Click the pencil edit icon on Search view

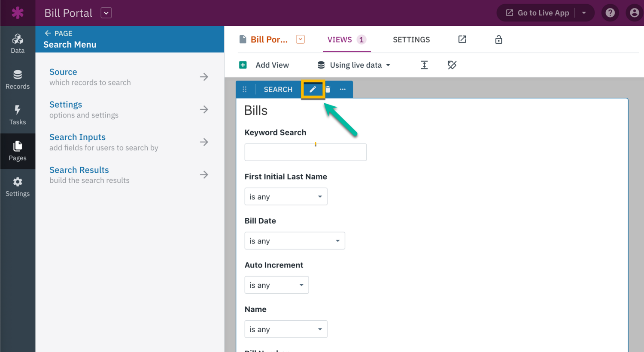313,89
